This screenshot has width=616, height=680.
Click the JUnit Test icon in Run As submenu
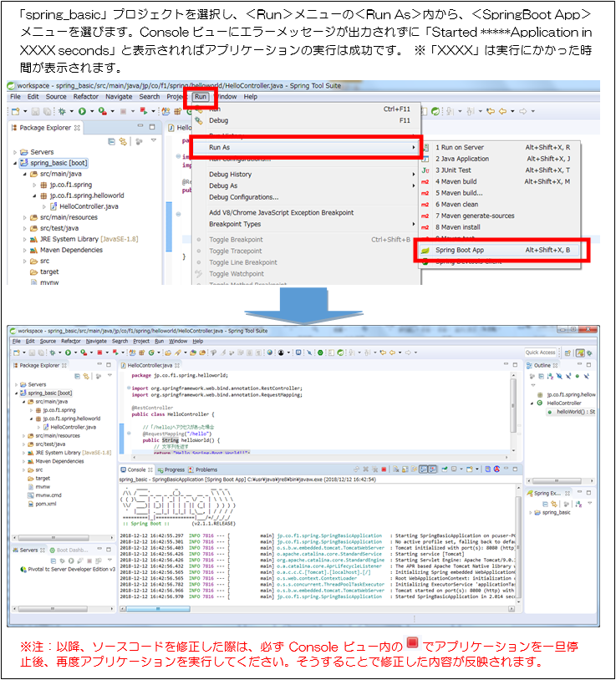tap(425, 170)
